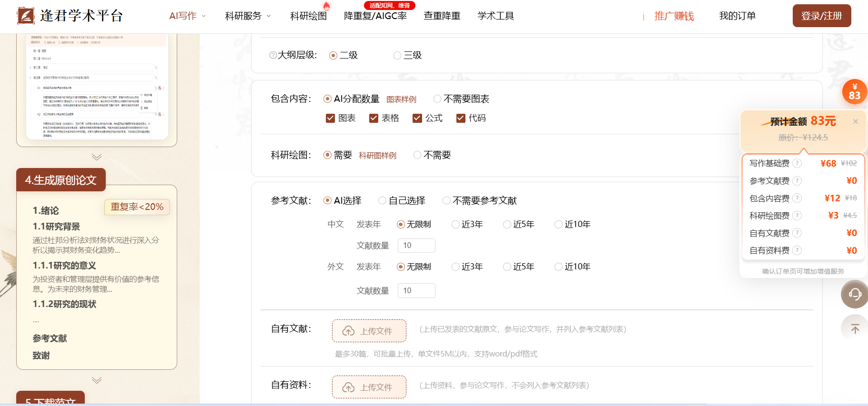Image resolution: width=868 pixels, height=406 pixels.
Task: Click the back-to-top arrow icon
Action: 855,328
